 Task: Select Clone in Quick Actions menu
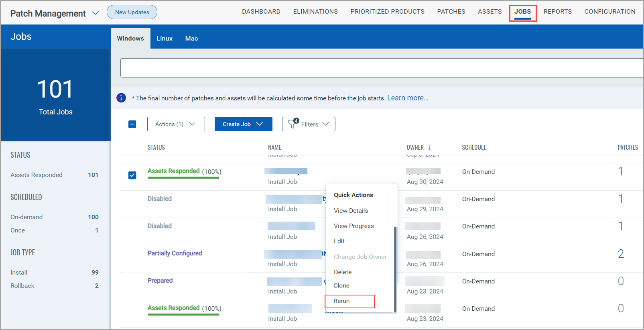tap(341, 285)
